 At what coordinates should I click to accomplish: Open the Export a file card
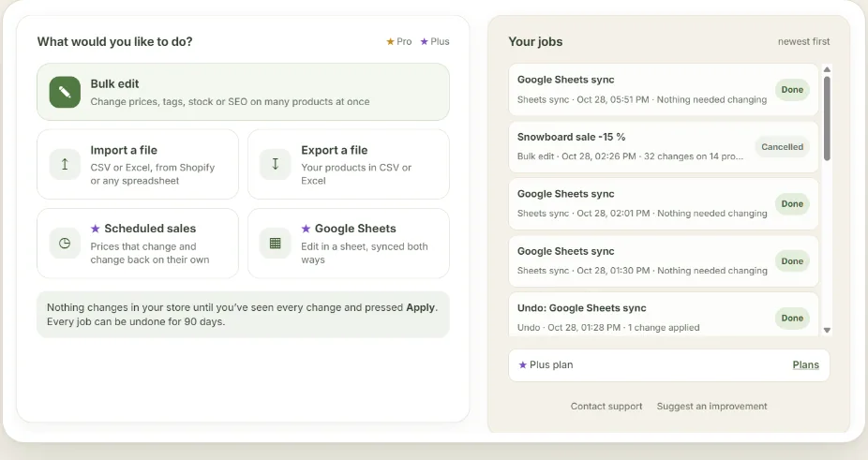coord(348,164)
